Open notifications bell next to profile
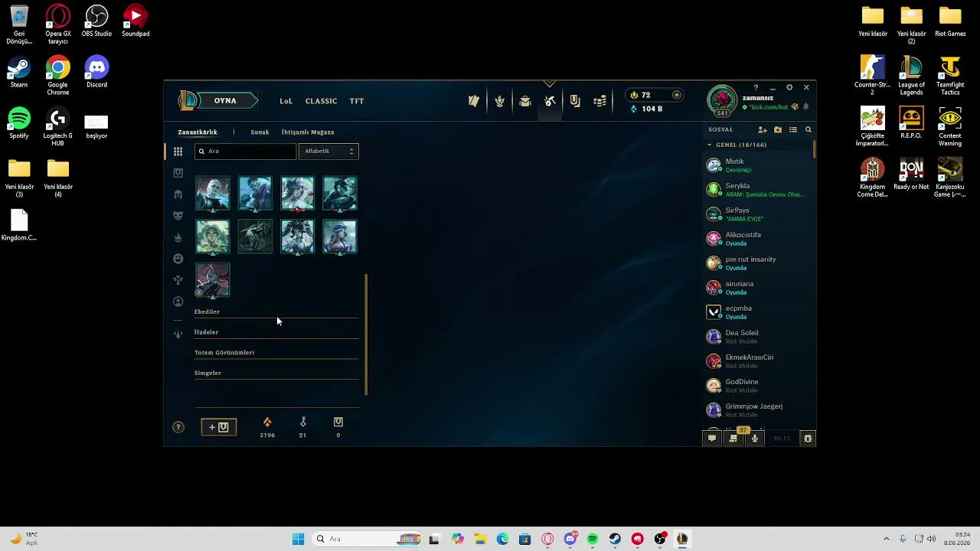The height and width of the screenshot is (551, 980). pos(805,107)
